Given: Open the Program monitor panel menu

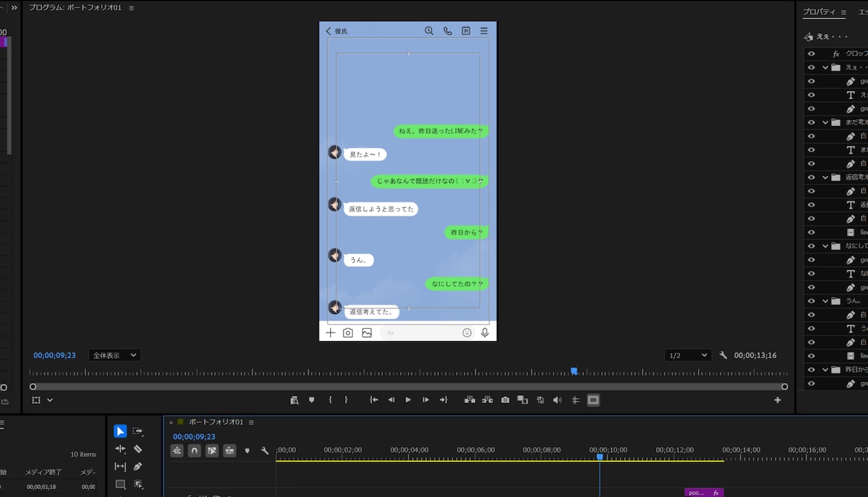Looking at the screenshot, I should click(132, 8).
